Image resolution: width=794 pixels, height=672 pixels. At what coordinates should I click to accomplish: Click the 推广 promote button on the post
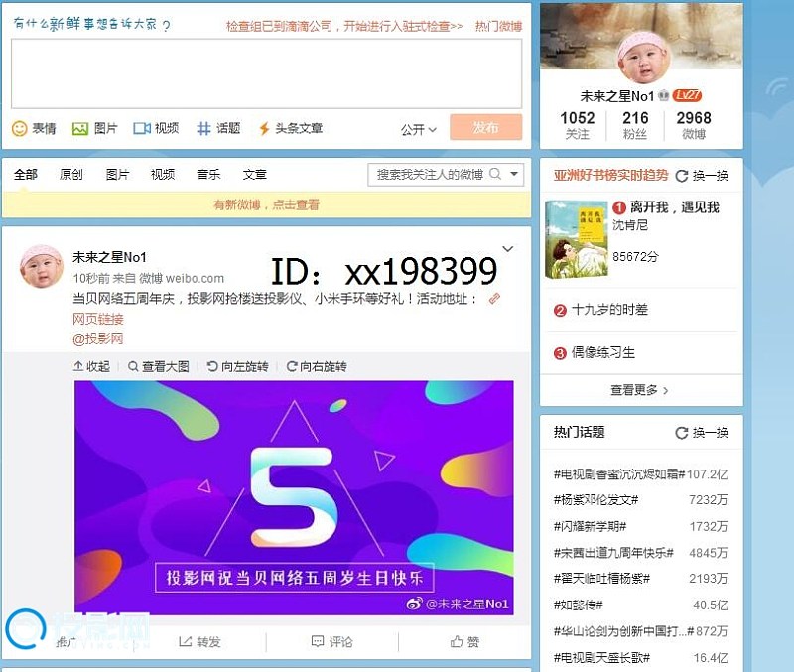coord(66,642)
